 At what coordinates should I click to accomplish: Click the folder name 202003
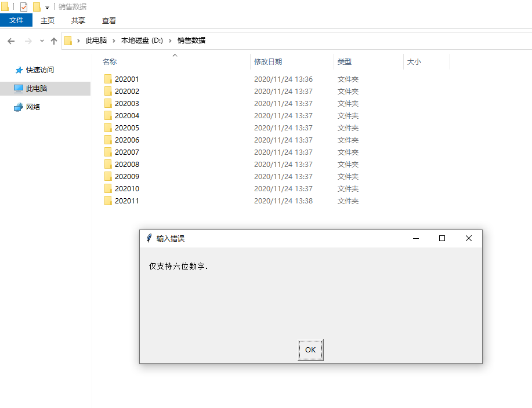coord(127,103)
